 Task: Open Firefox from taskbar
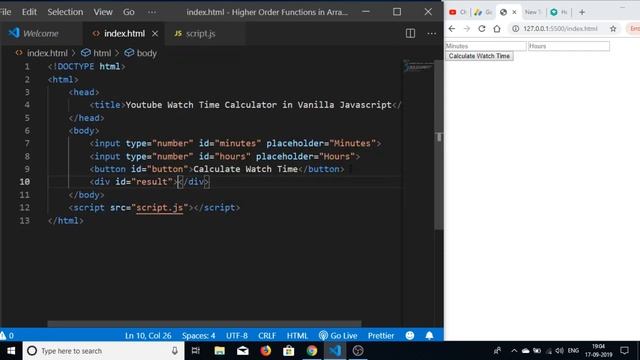coord(266,351)
